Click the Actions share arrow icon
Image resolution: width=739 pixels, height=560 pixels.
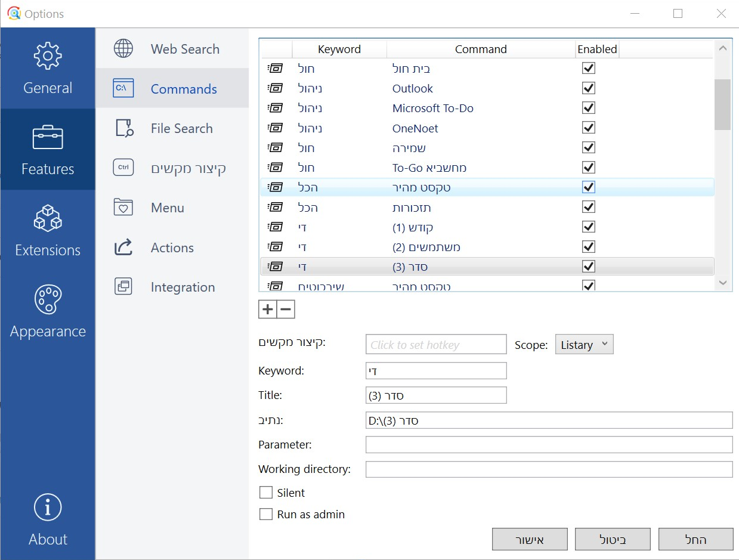coord(123,247)
